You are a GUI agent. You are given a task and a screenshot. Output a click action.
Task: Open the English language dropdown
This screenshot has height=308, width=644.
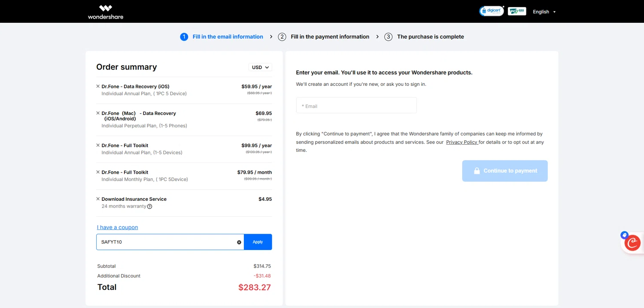(544, 12)
